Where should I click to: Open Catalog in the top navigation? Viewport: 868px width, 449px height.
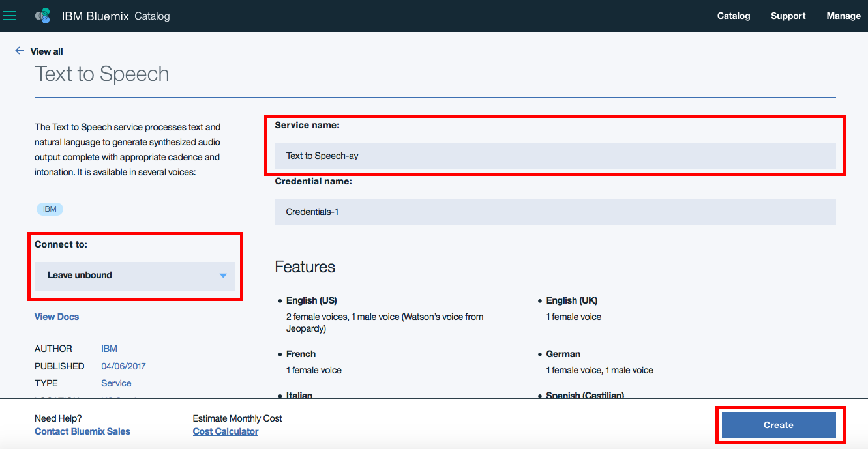(734, 16)
